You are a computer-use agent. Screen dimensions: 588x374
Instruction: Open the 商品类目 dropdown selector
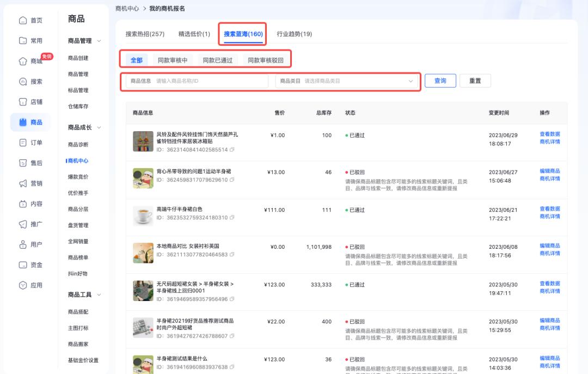click(346, 81)
